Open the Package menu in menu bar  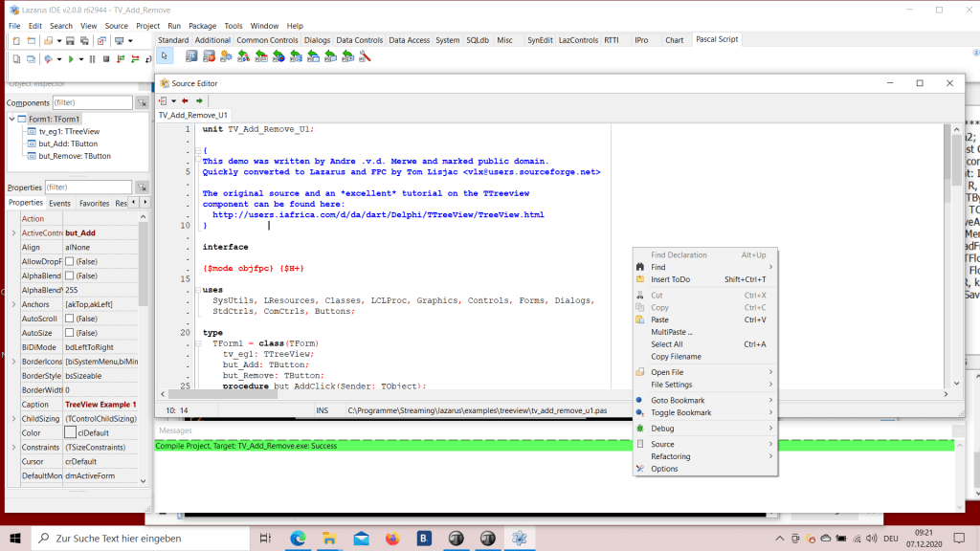pos(202,26)
